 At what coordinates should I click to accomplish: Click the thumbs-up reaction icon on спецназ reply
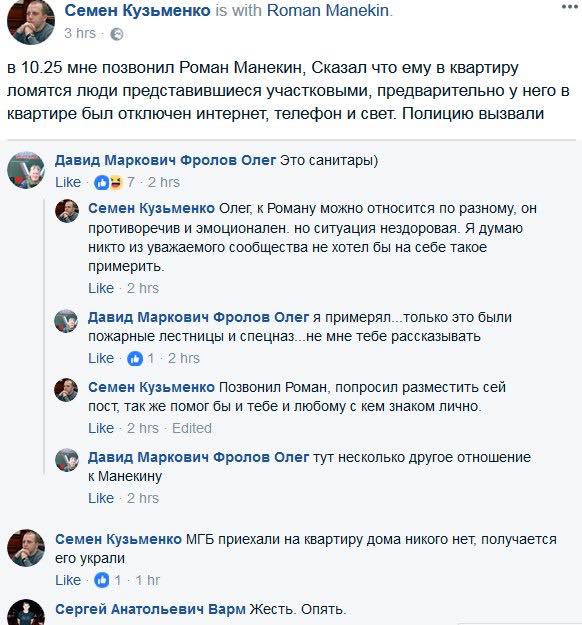click(x=135, y=359)
